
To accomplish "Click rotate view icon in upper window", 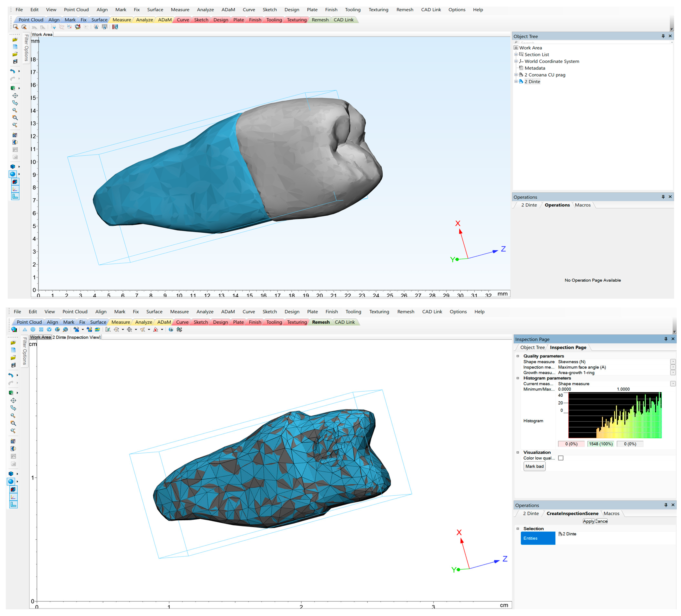I will coord(15,103).
